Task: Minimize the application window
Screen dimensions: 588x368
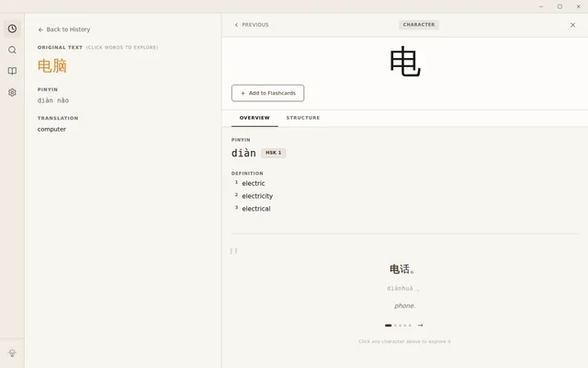Action: (541, 6)
